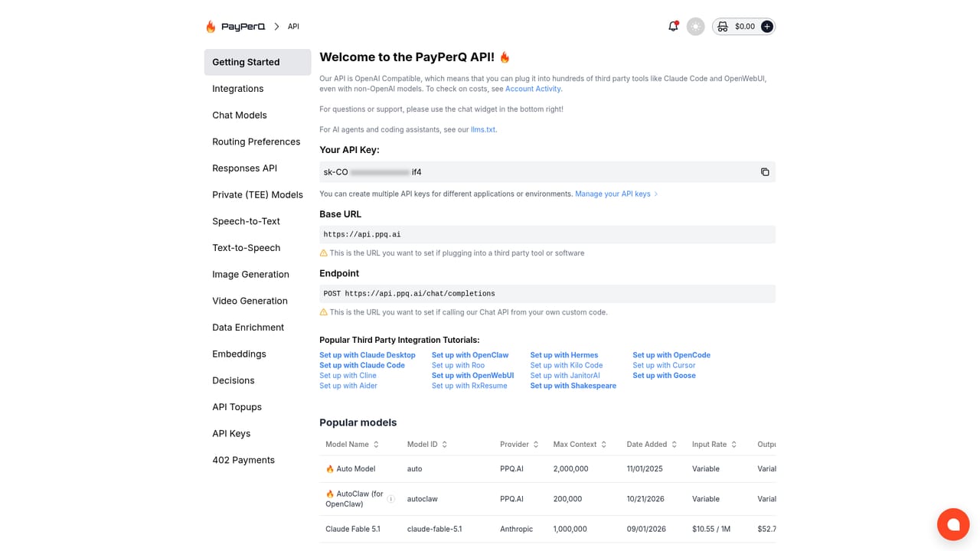Sort table by Model Name column
The height and width of the screenshot is (551, 980).
[x=352, y=445]
